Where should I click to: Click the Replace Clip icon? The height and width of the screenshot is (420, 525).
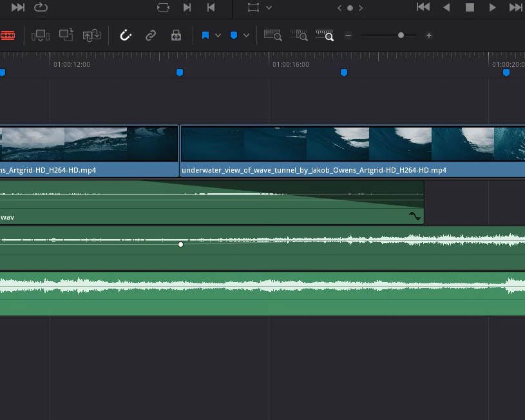click(91, 35)
